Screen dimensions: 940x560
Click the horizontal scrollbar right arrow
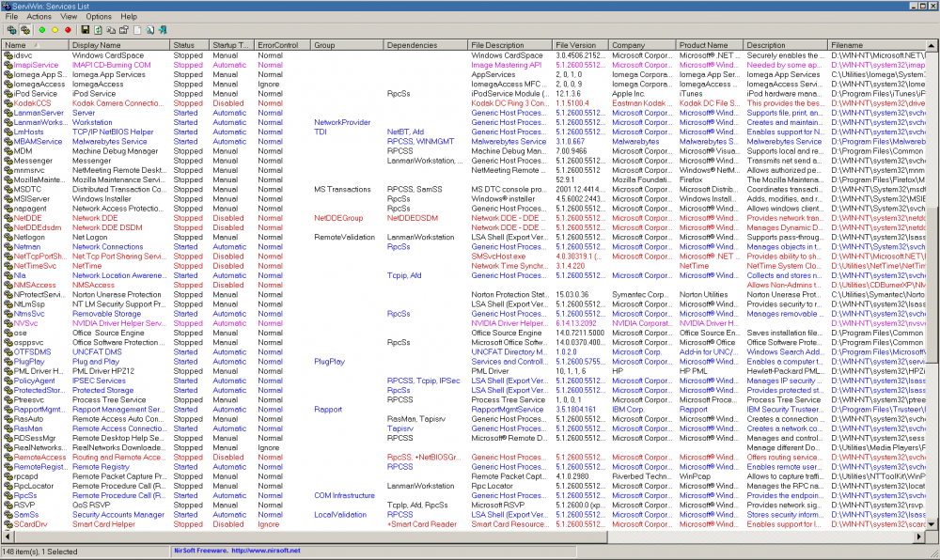[918, 536]
